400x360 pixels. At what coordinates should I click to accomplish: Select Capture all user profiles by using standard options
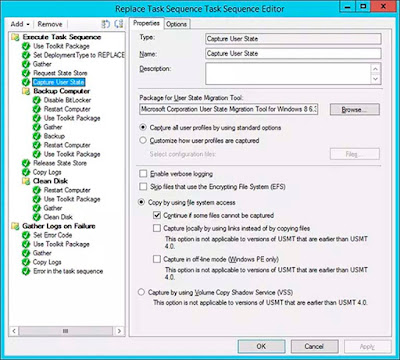pyautogui.click(x=143, y=128)
